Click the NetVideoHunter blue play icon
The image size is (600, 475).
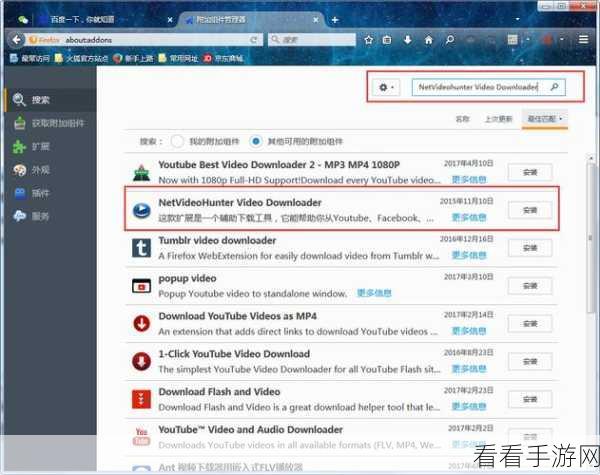[142, 210]
